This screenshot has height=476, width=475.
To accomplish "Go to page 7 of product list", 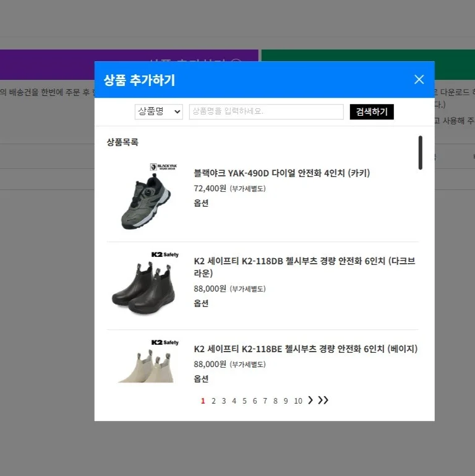I will coord(265,401).
